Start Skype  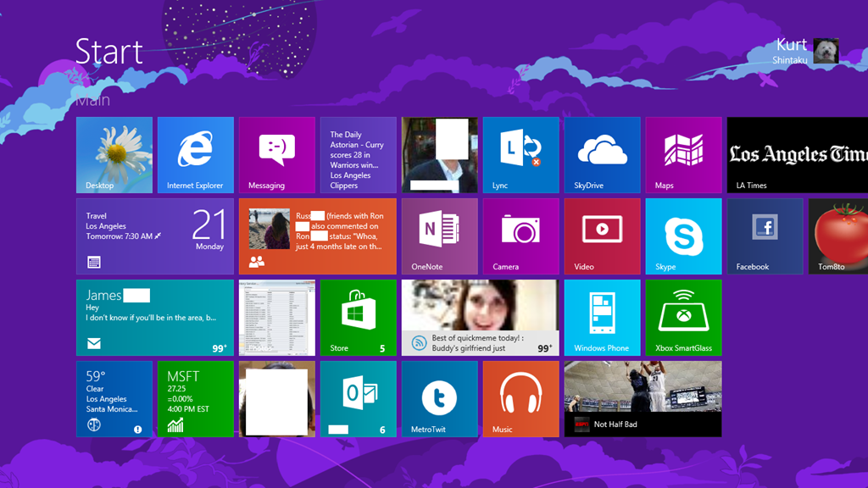[683, 236]
